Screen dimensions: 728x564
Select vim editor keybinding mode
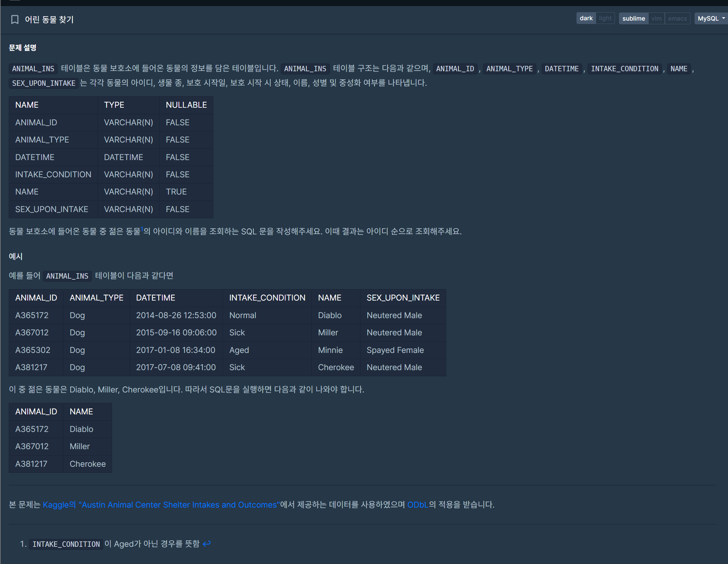pyautogui.click(x=656, y=19)
